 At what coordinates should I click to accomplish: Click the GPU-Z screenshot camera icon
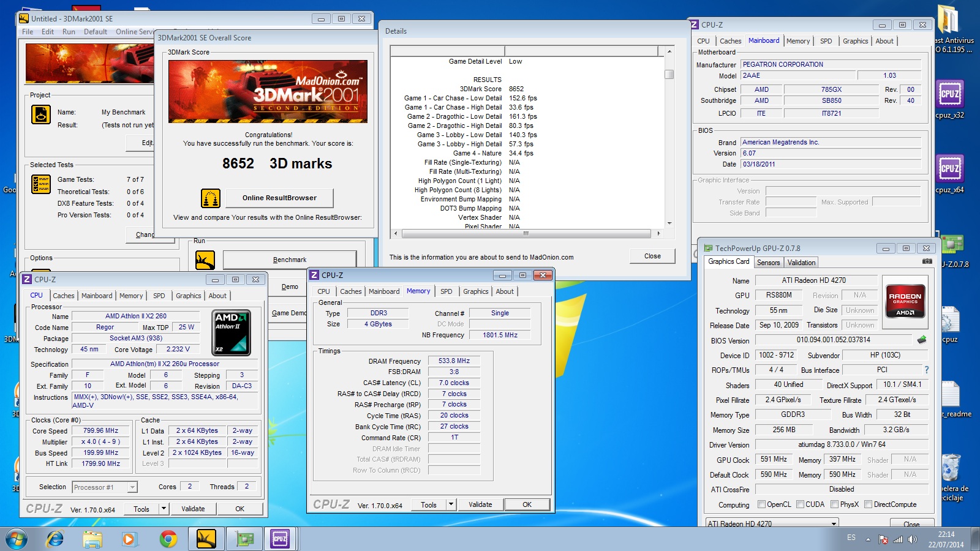click(x=927, y=261)
